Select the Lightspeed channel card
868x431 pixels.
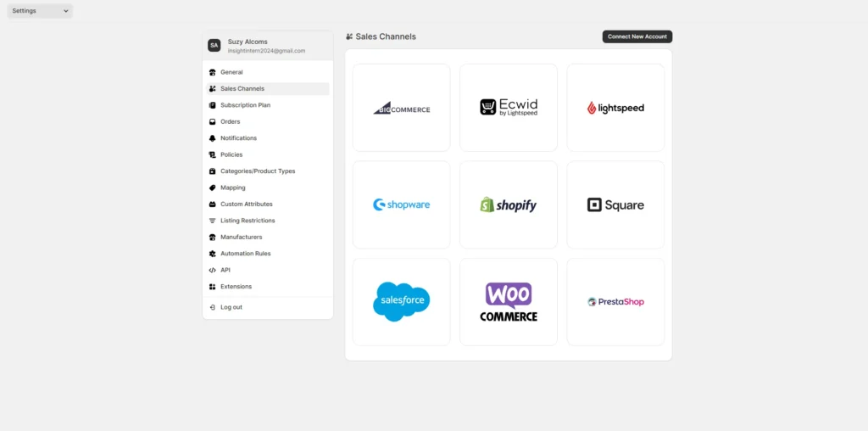point(615,108)
